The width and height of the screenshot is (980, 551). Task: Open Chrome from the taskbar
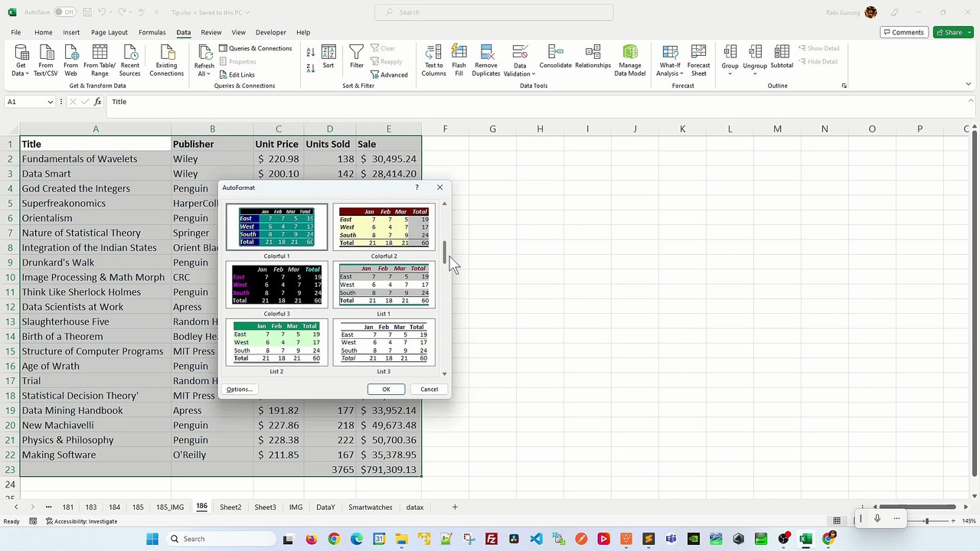coord(334,539)
